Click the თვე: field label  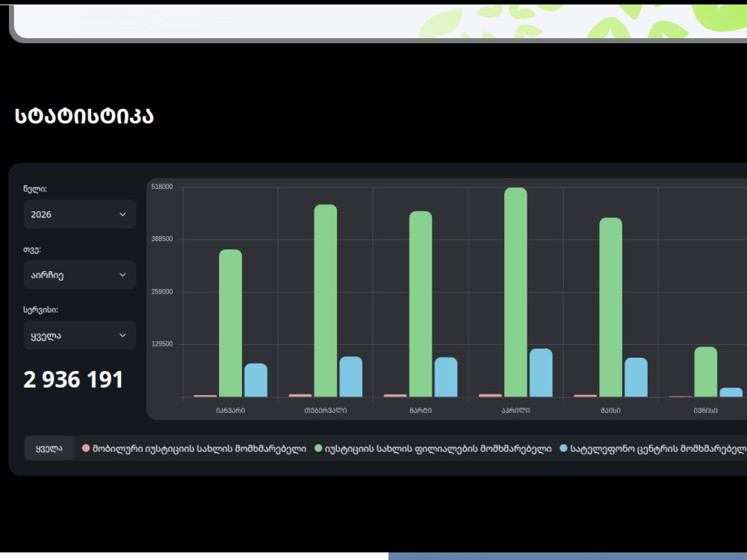coord(32,249)
